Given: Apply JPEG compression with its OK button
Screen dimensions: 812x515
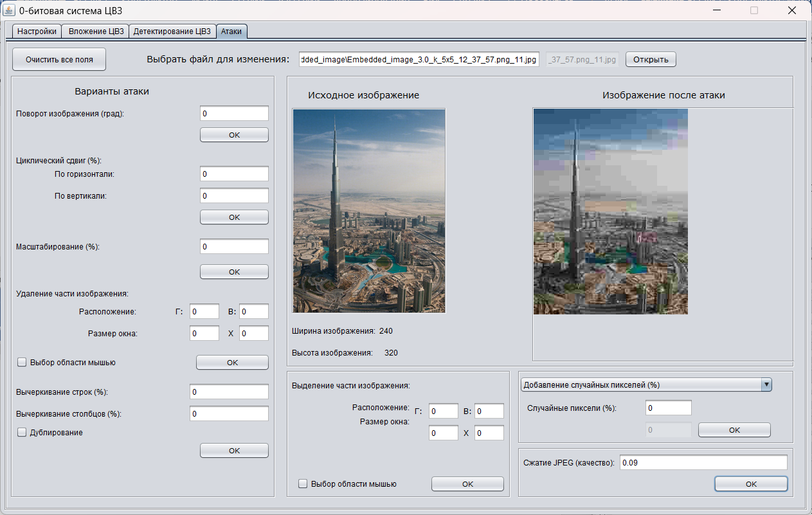Looking at the screenshot, I should [x=751, y=484].
